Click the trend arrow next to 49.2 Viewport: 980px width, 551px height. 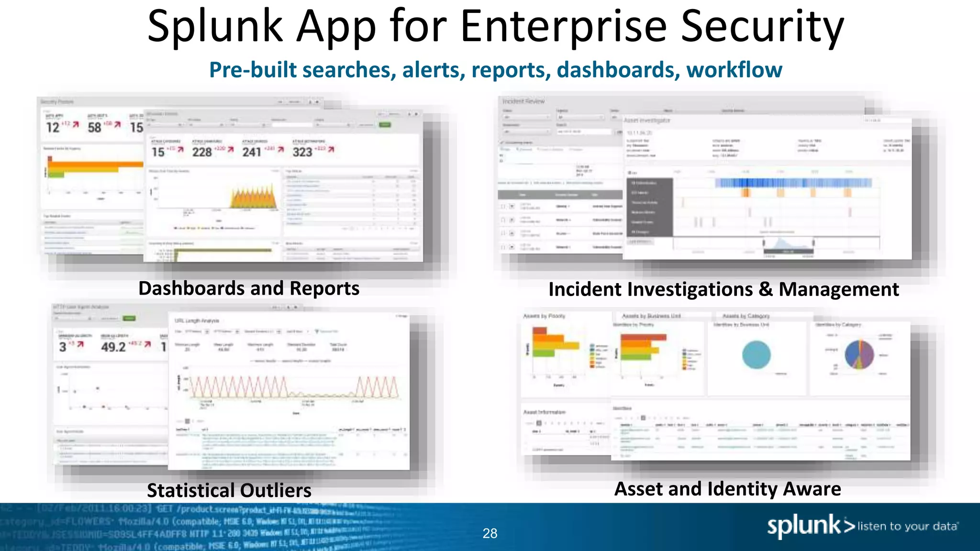pyautogui.click(x=147, y=344)
